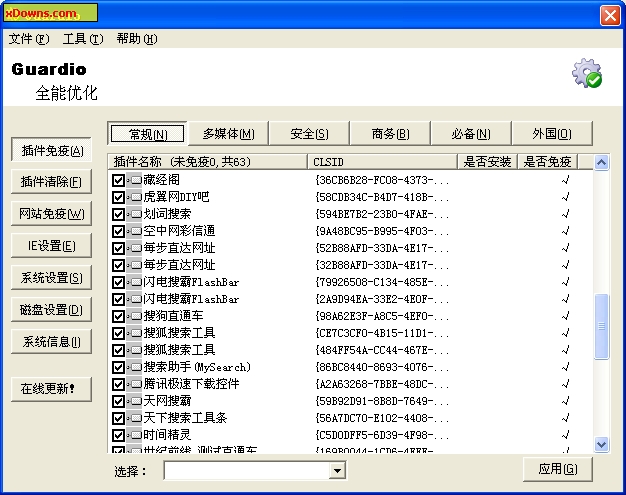This screenshot has width=626, height=495.
Task: Switch to the 外国(O) tab
Action: (552, 134)
